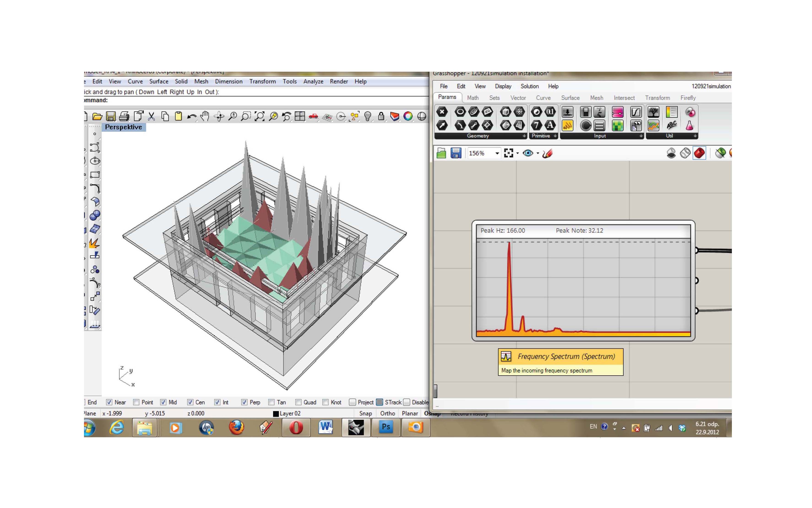Select the Rotate view tool
Image resolution: width=812 pixels, height=508 pixels.
pos(219,117)
